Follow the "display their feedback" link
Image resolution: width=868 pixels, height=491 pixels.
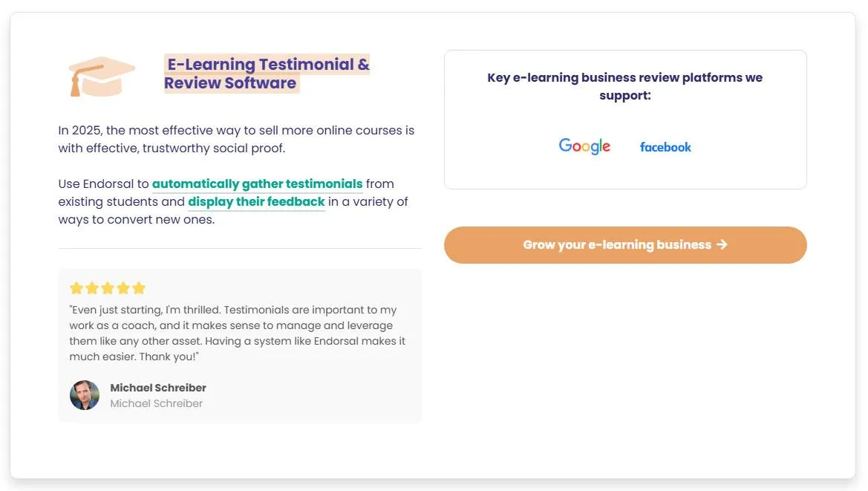coord(256,201)
